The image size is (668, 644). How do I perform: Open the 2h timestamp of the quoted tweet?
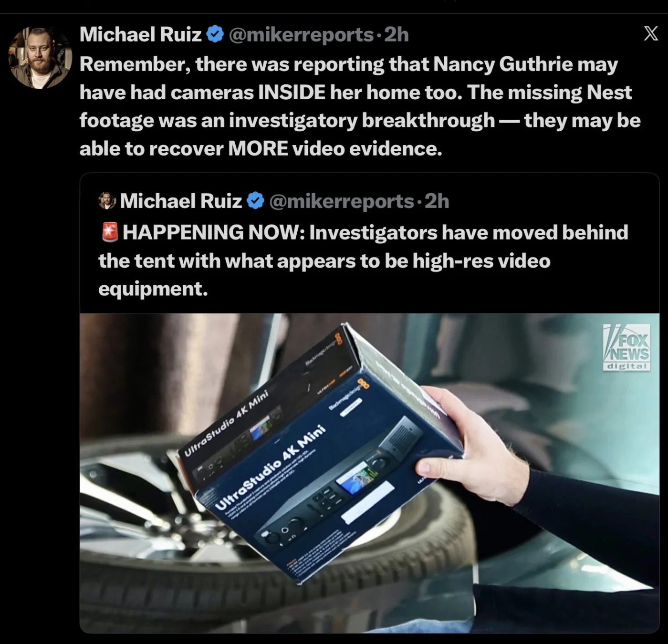pos(437,201)
